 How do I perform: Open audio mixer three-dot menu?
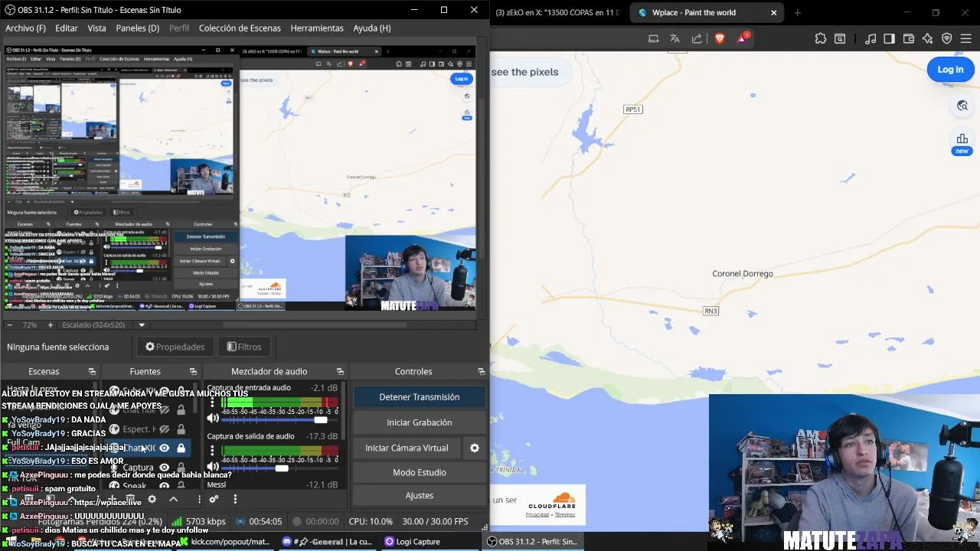(235, 499)
